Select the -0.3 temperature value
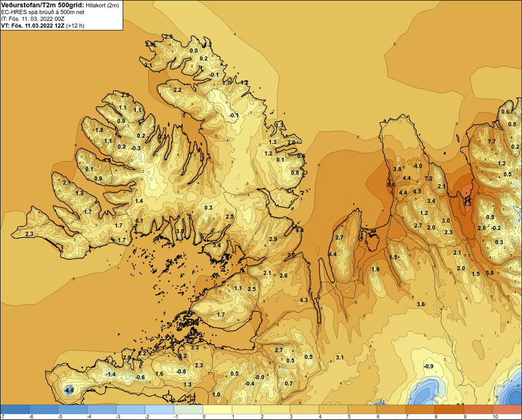 pyautogui.click(x=136, y=148)
